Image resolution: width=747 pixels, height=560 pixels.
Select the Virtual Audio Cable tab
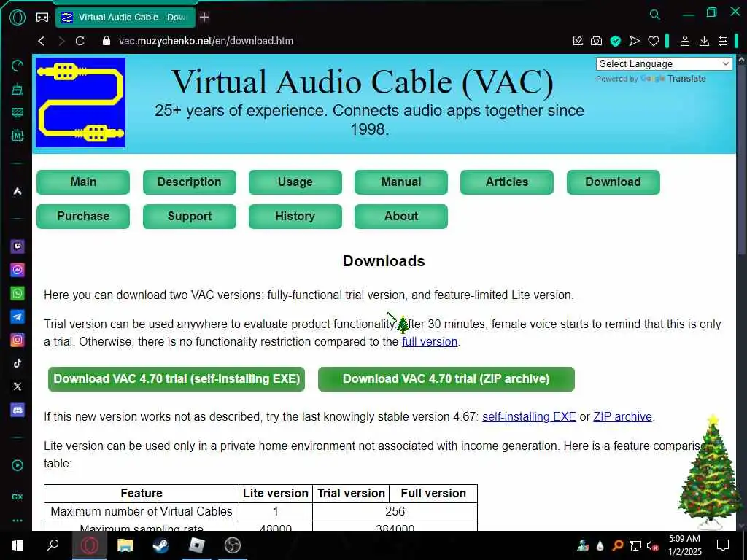(125, 17)
